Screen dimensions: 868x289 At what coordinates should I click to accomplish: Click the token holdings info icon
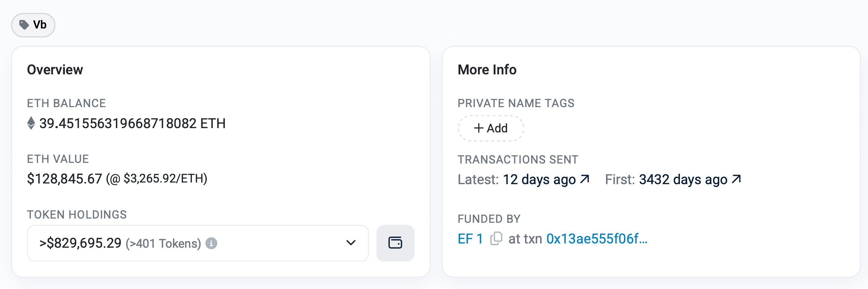point(211,243)
